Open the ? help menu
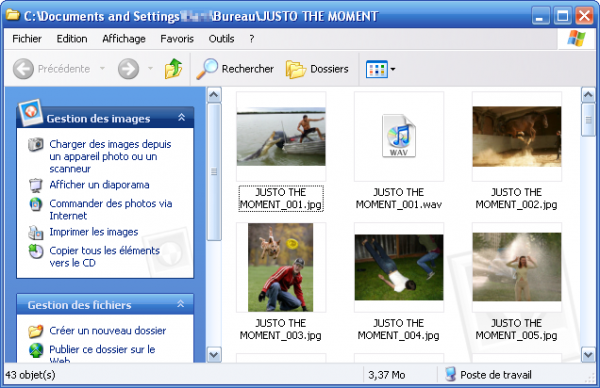600x388 pixels. tap(251, 39)
